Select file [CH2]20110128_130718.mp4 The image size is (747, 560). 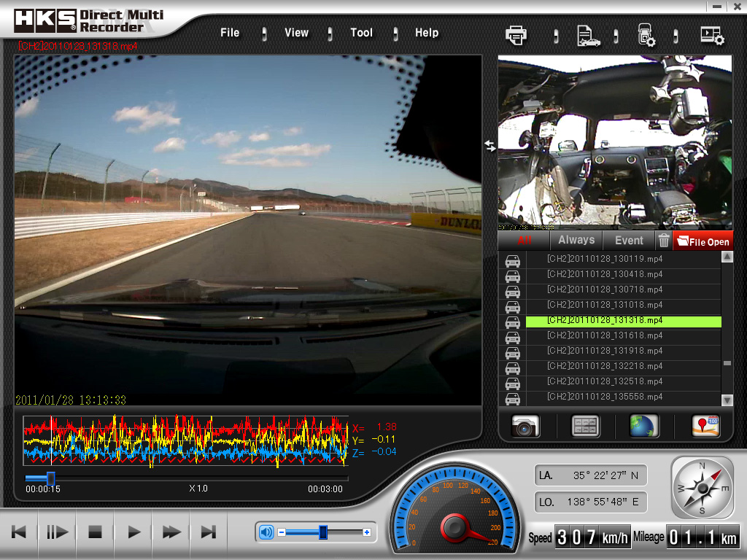click(623, 289)
